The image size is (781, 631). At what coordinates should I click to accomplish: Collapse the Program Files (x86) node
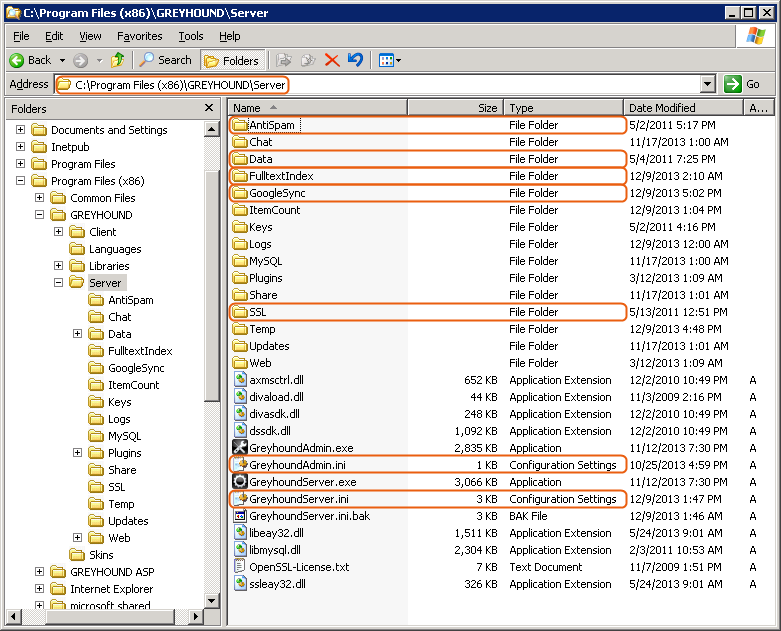click(x=20, y=180)
